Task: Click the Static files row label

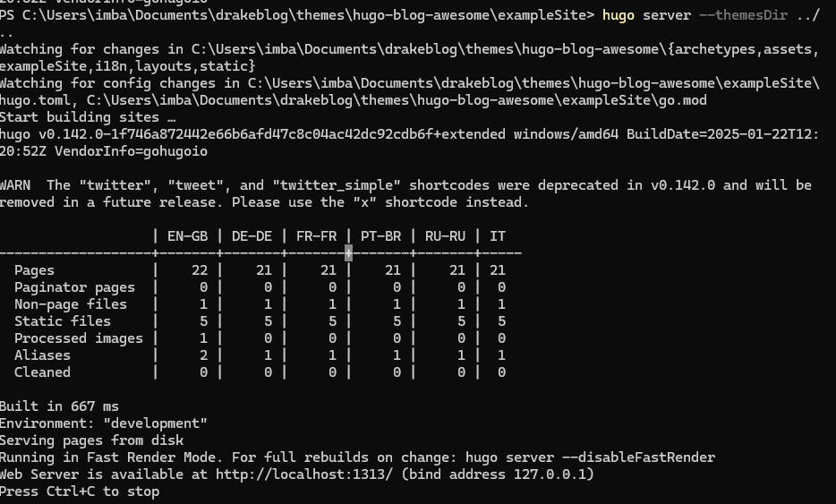Action: coord(63,321)
